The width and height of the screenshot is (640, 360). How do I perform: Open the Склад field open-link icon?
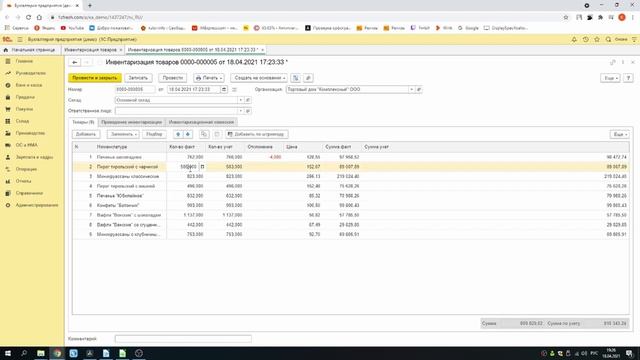(247, 100)
